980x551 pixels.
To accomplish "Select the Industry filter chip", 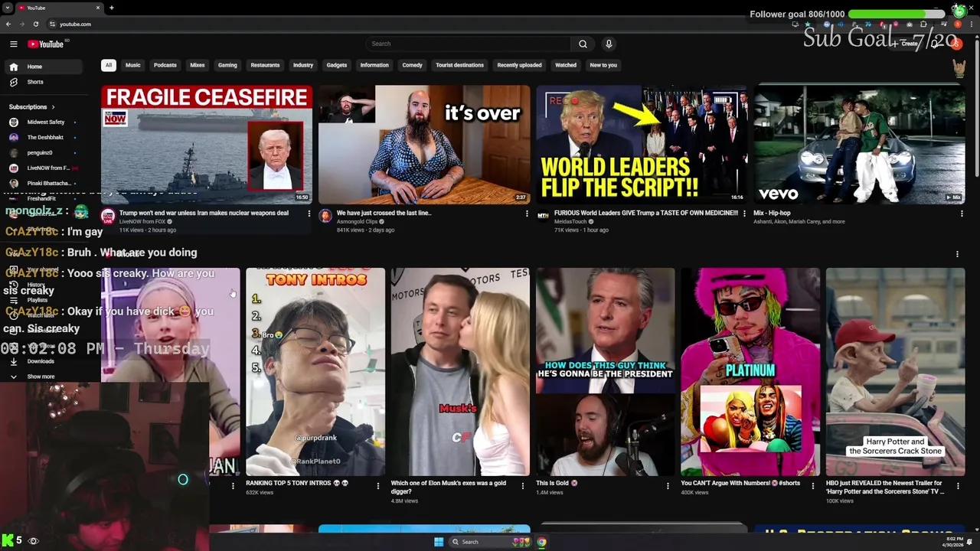I will [303, 65].
